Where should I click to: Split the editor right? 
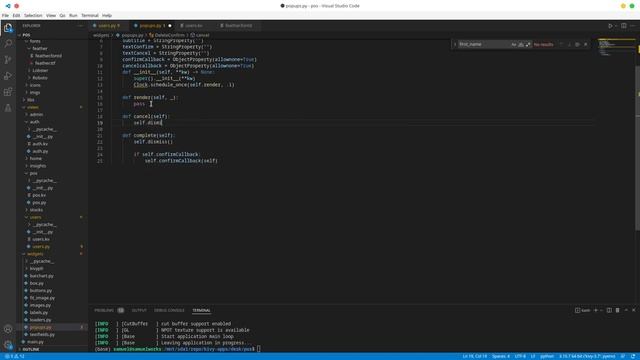pyautogui.click(x=624, y=26)
